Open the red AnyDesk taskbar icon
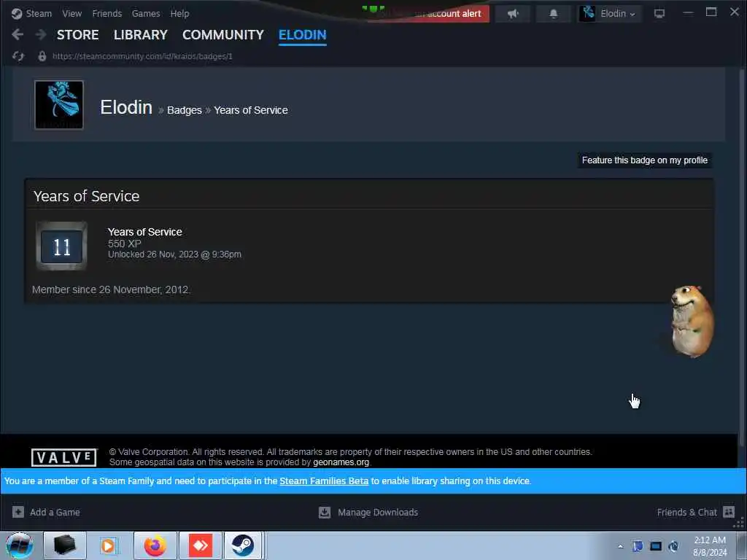The image size is (747, 560). pos(201,545)
